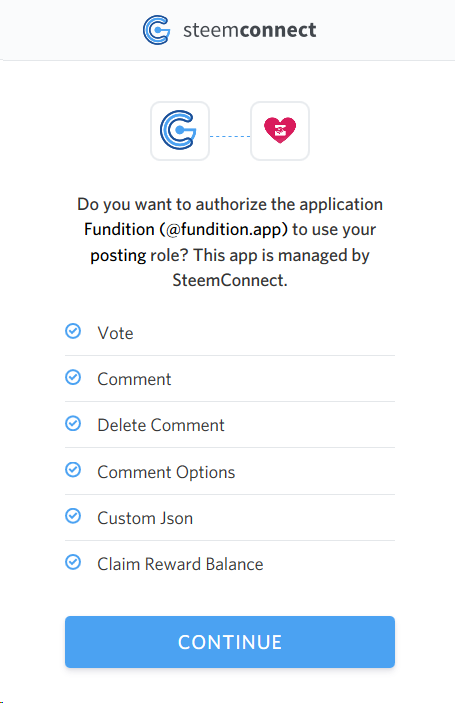
Task: Select the Comment Options permission text
Action: [166, 472]
